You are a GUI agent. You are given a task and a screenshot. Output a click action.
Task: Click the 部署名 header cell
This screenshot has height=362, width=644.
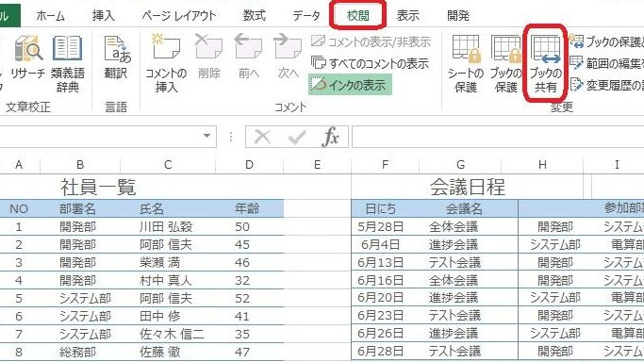(77, 209)
